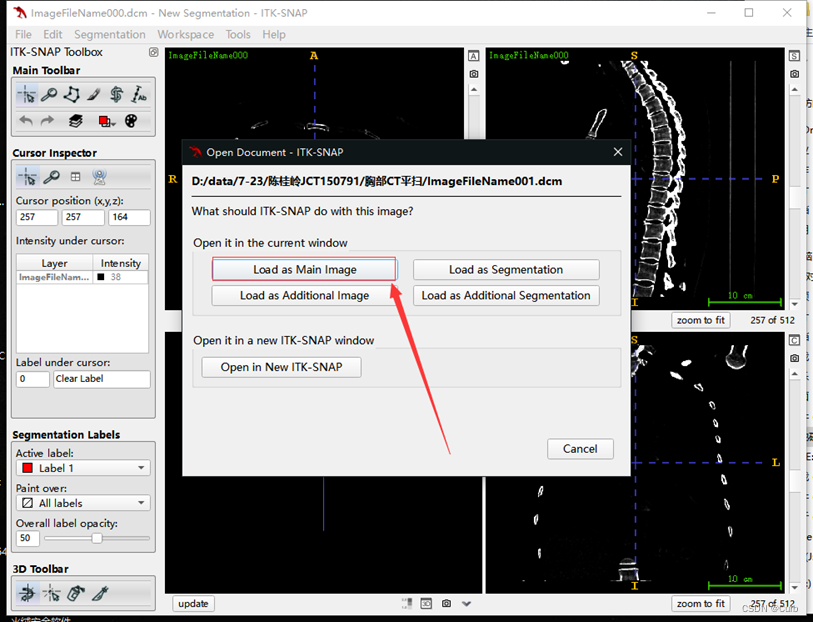The width and height of the screenshot is (813, 622).
Task: Click the cursor position x field
Action: point(37,217)
